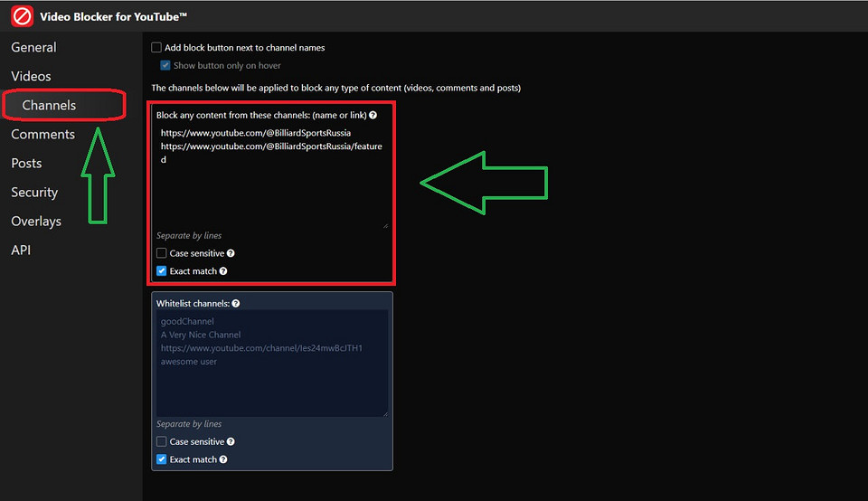
Task: Open the Overlays section in sidebar
Action: click(36, 222)
